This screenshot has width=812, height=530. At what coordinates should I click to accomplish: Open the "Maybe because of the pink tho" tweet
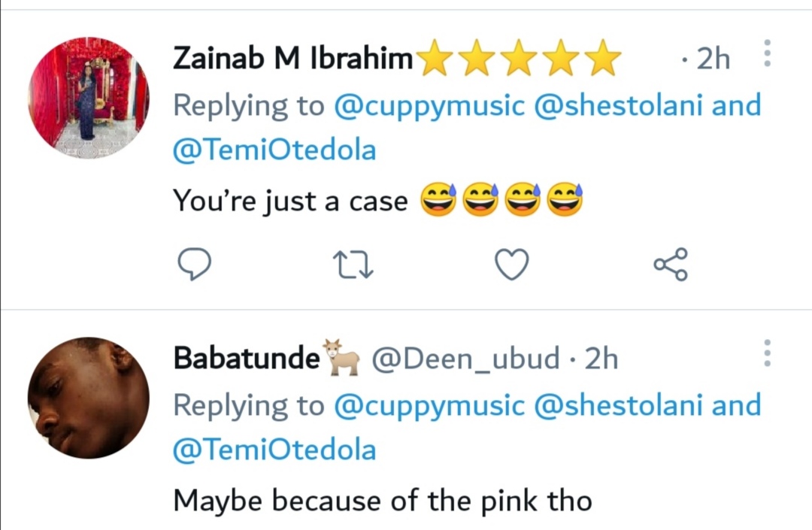coord(382,500)
